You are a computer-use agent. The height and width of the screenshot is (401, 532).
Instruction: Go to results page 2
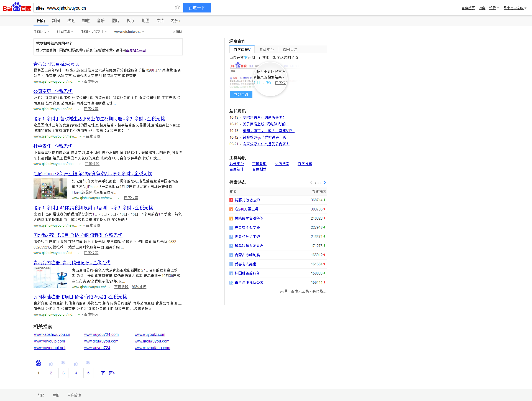pos(51,373)
